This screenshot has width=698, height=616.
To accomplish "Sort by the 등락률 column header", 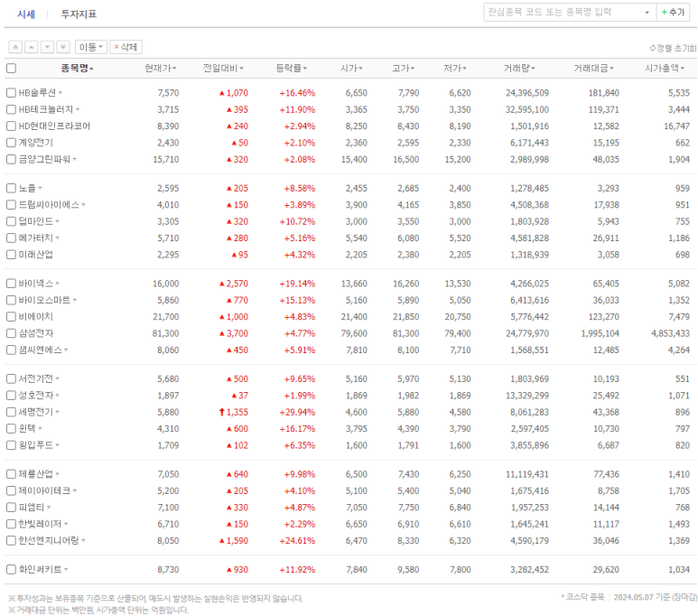I will [291, 68].
